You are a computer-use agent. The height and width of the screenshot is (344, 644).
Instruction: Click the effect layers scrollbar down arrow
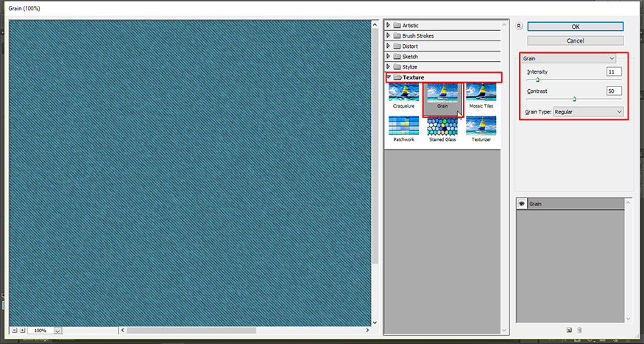tap(629, 319)
